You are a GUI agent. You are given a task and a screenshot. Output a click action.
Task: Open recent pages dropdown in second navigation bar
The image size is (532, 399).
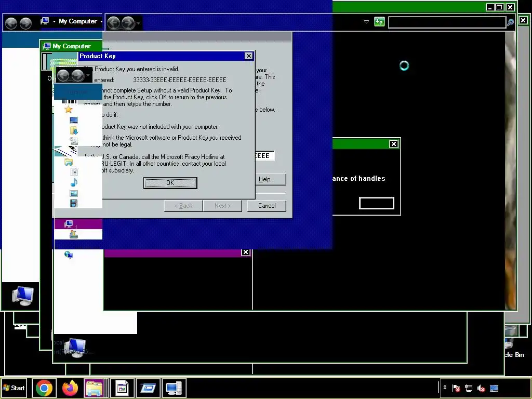point(138,23)
